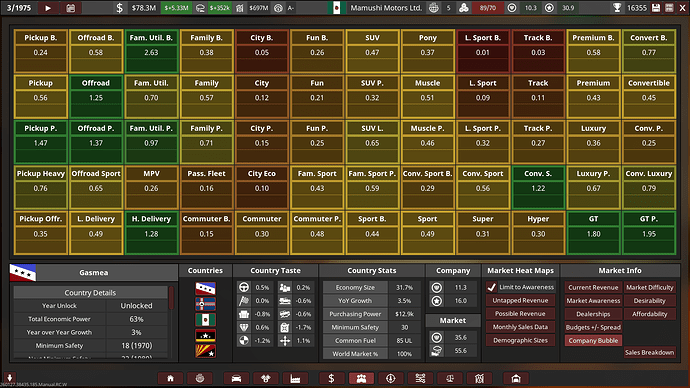The width and height of the screenshot is (690, 388).
Task: Select the Gasmea flag in Countries list
Action: point(206,289)
